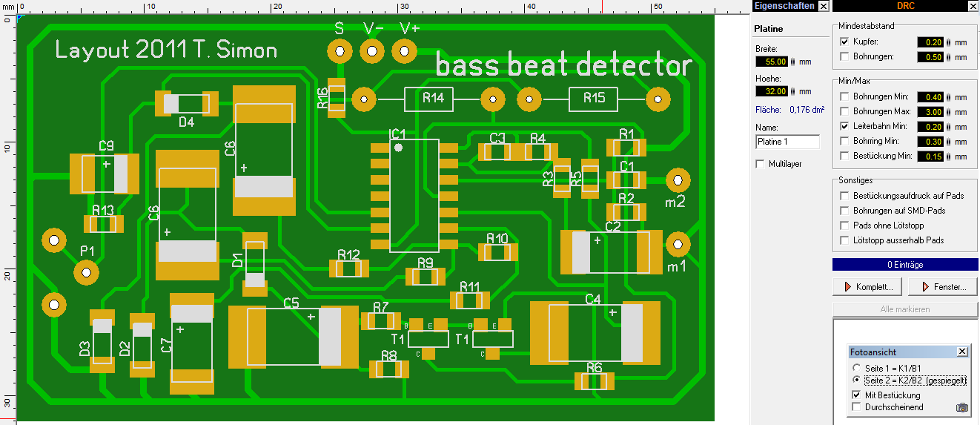Screen dimensions: 980x425
Task: Click the V+ solder pad on the board
Action: click(404, 51)
